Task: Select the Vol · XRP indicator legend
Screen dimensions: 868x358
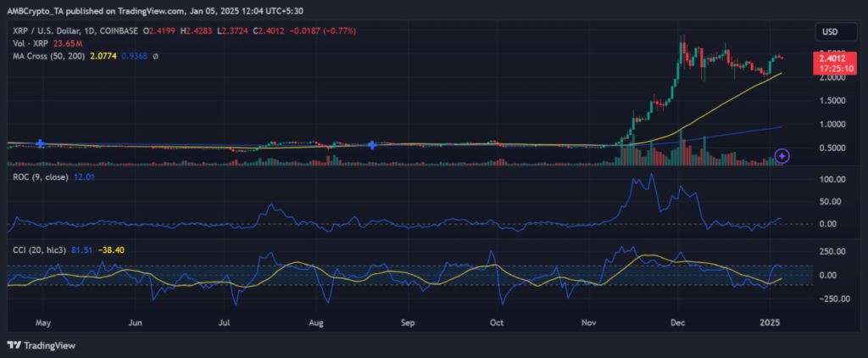Action: coord(28,44)
